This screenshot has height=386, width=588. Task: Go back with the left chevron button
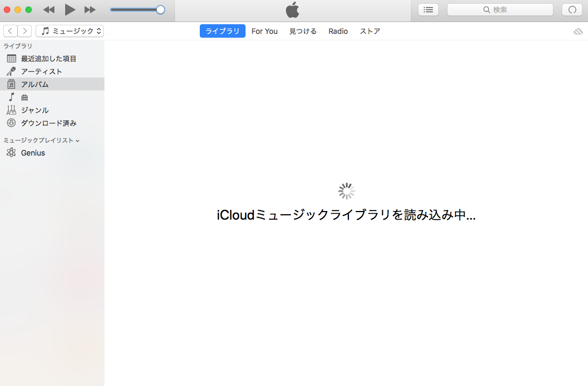pos(11,31)
